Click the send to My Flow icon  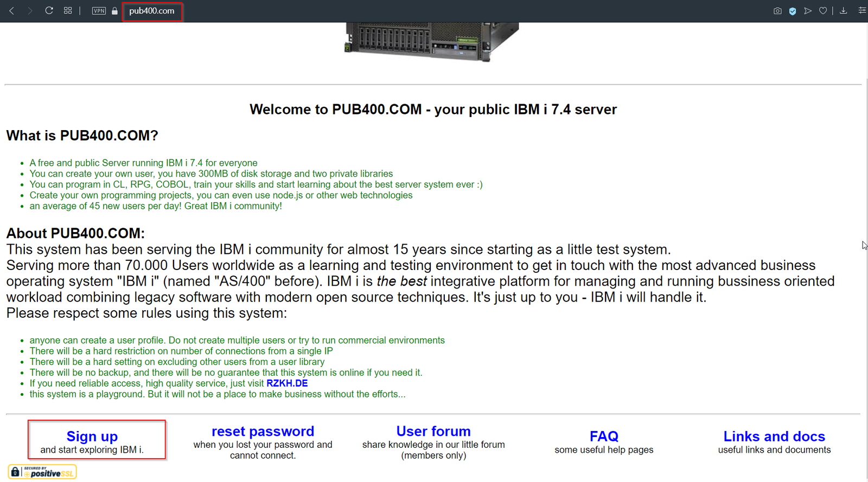point(808,11)
